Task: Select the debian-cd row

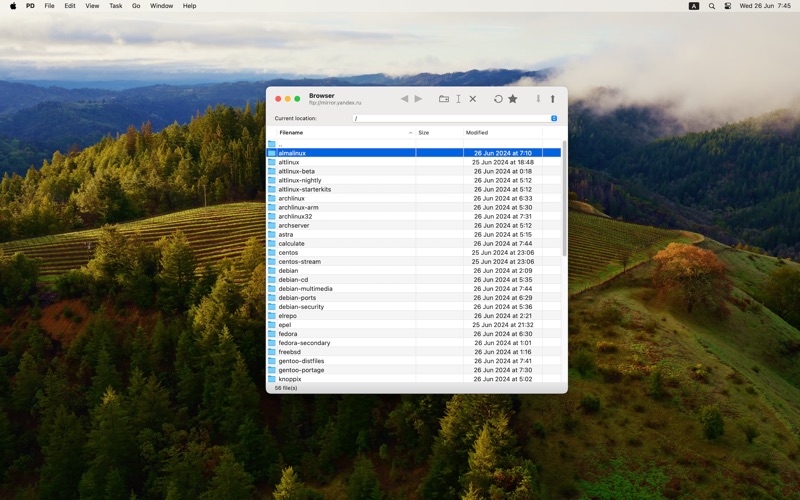Action: 414,280
